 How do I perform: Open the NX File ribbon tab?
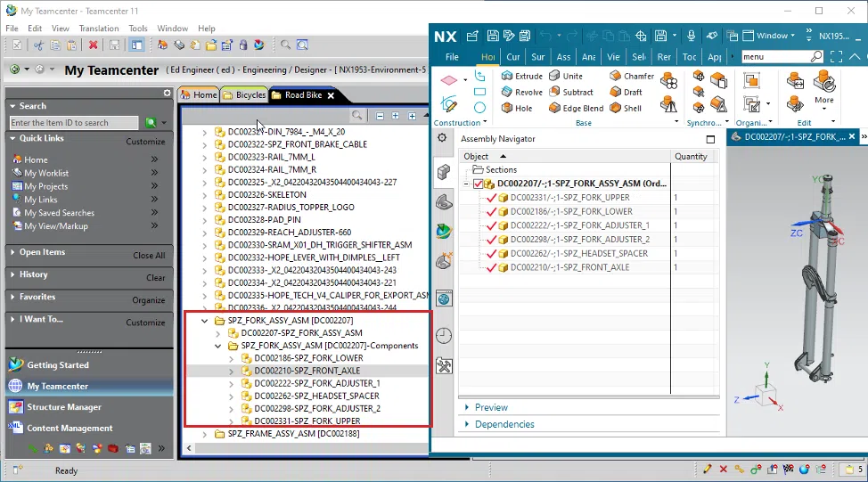(x=452, y=57)
